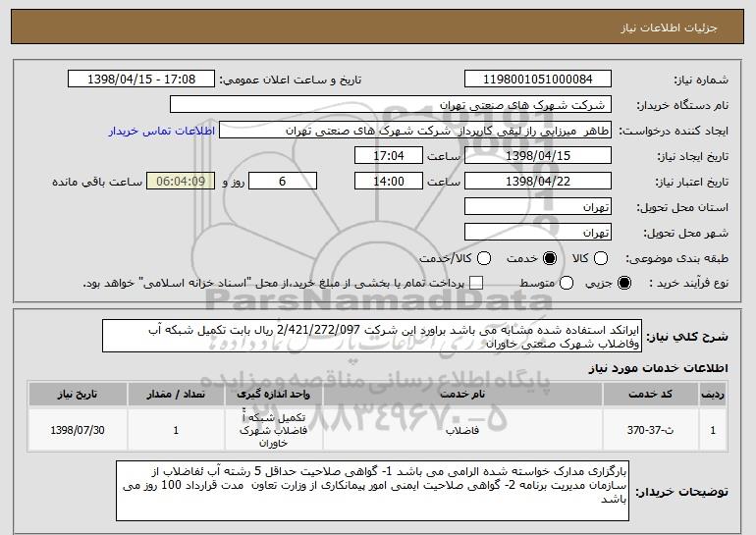Click the نام خدمت column header
The height and width of the screenshot is (535, 756).
click(x=462, y=394)
